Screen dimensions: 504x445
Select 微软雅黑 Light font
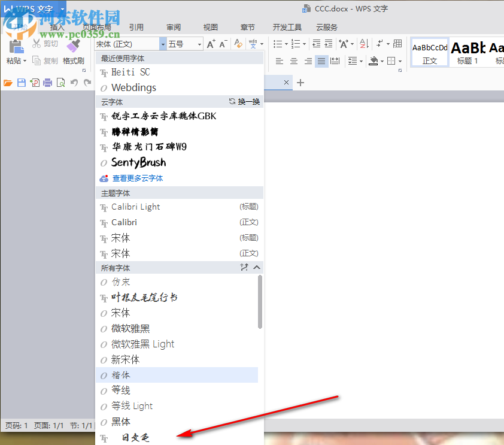tap(177, 344)
